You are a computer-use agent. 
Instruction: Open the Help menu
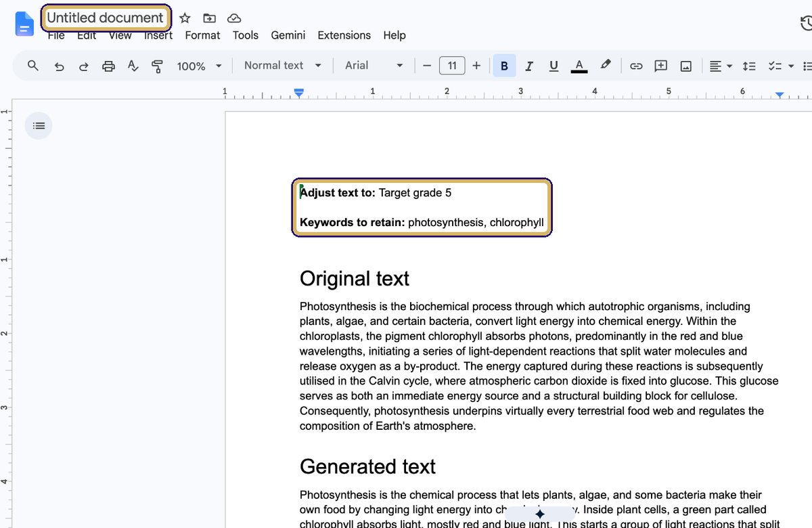point(394,35)
